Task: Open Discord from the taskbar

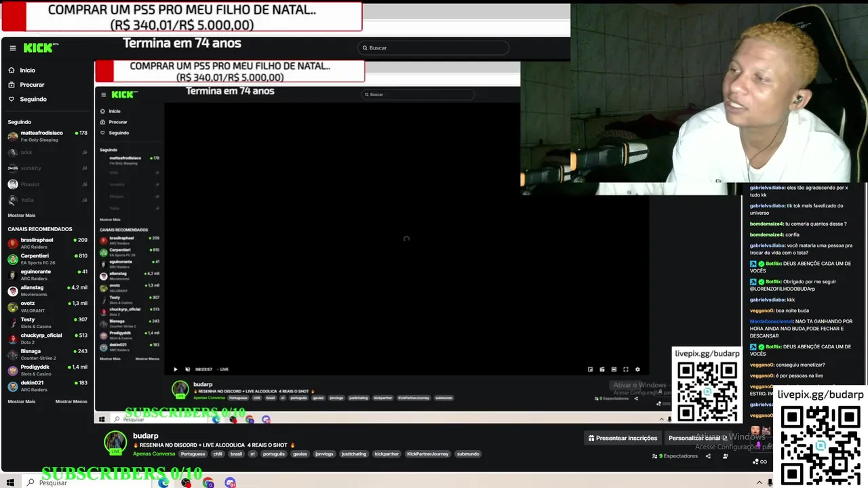Action: [x=230, y=483]
